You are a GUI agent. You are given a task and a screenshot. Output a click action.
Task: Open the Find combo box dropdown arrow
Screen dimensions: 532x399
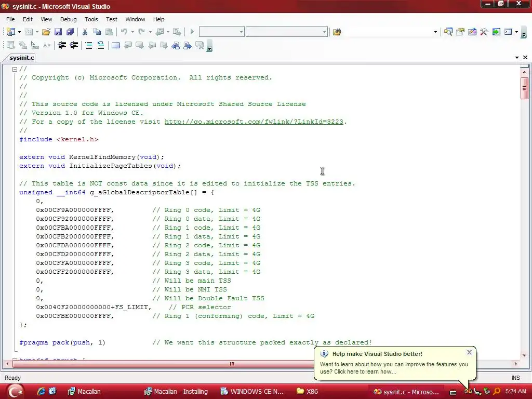point(435,32)
